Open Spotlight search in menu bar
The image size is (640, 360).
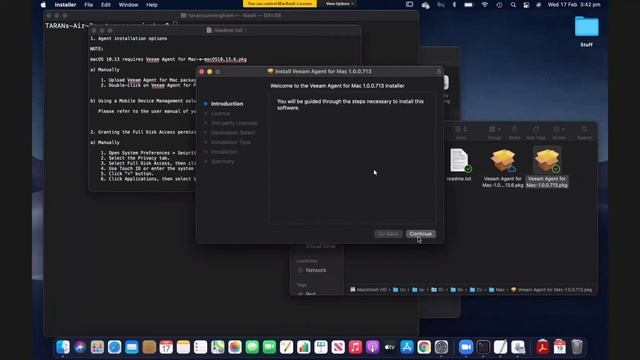(513, 5)
